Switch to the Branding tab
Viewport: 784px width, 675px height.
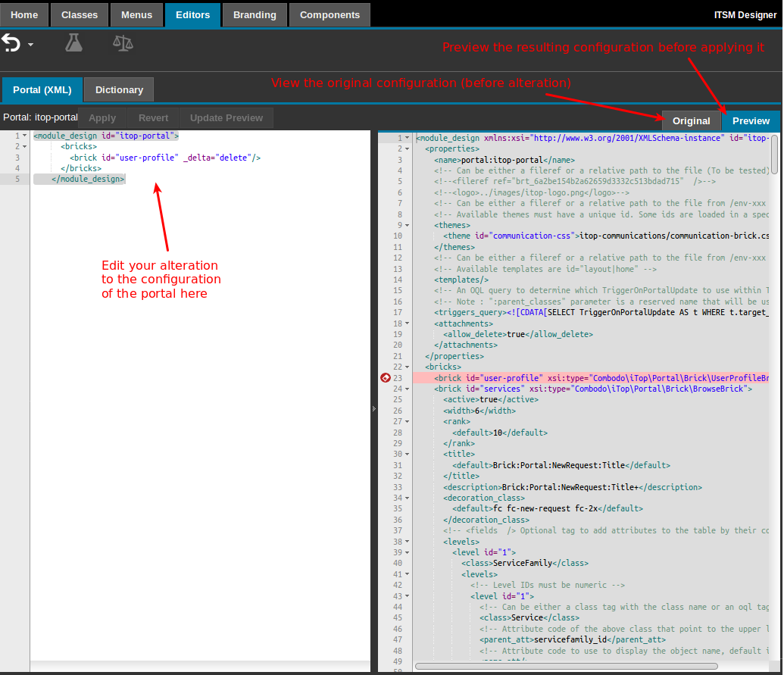255,14
